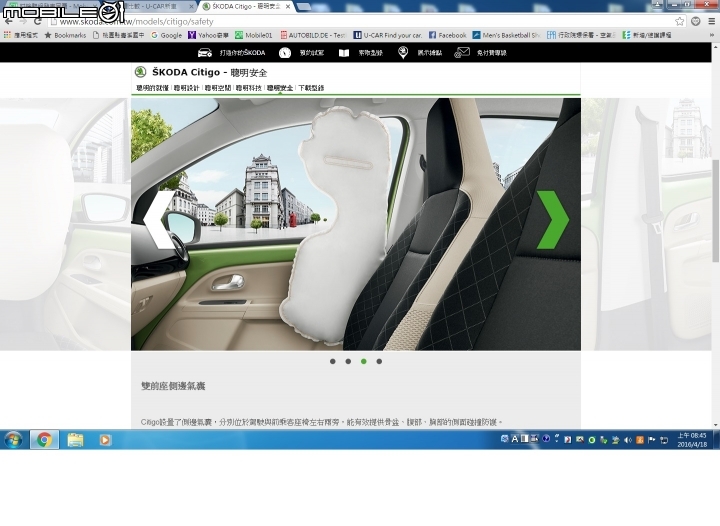
Task: Click the faded previous slide preview on left
Action: click(65, 224)
